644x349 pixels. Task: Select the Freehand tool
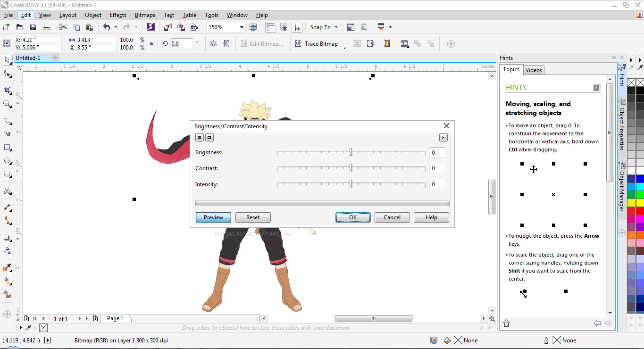7,120
